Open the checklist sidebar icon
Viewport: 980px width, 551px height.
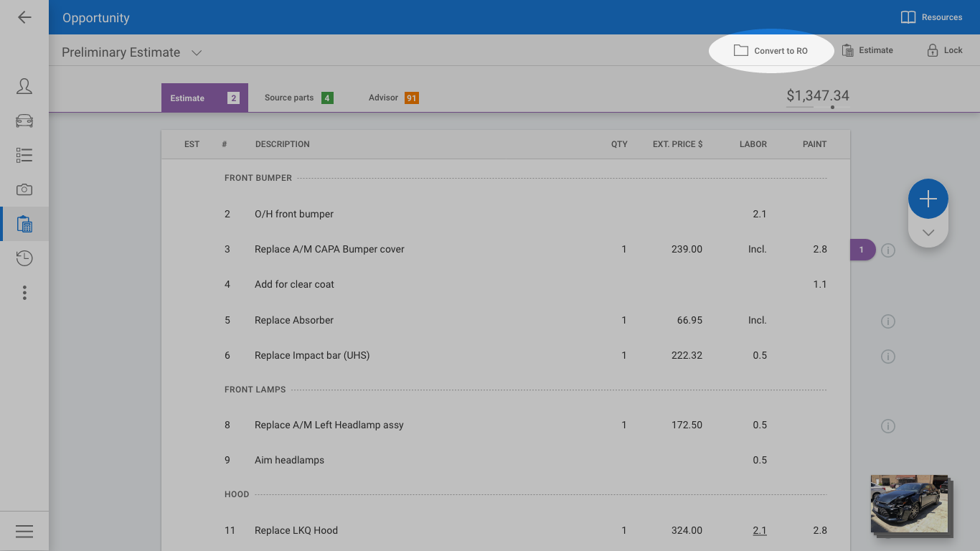coord(24,155)
